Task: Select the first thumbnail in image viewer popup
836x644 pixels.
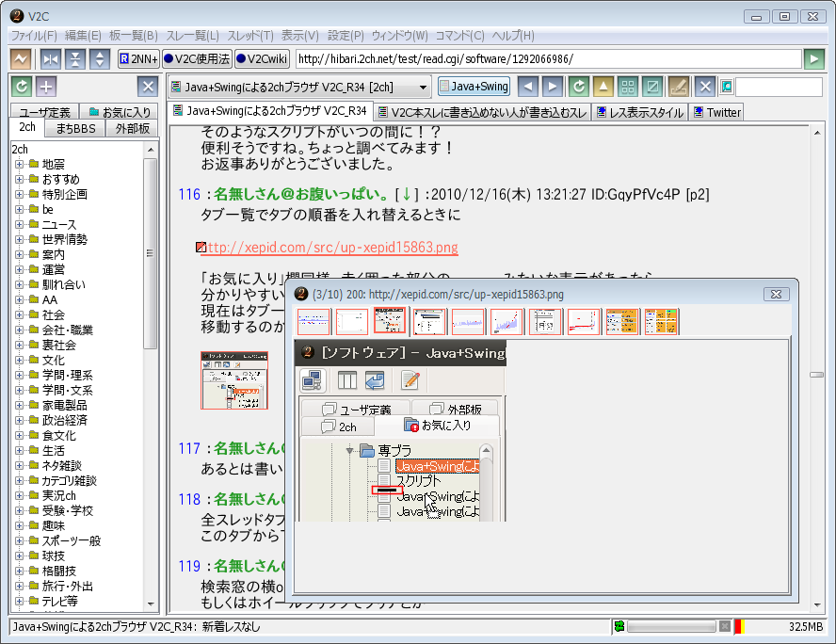Action: click(x=313, y=322)
